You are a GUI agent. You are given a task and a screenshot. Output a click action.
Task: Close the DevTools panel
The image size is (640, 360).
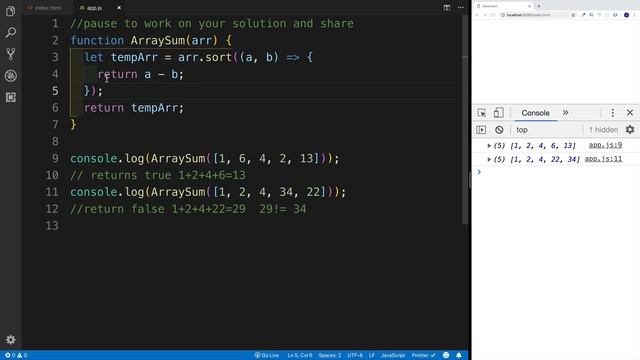point(630,113)
